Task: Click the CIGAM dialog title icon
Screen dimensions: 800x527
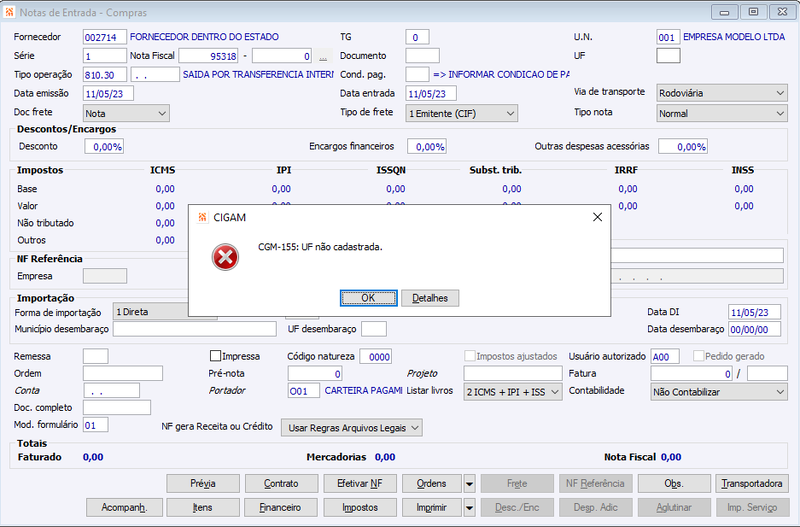Action: [203, 217]
